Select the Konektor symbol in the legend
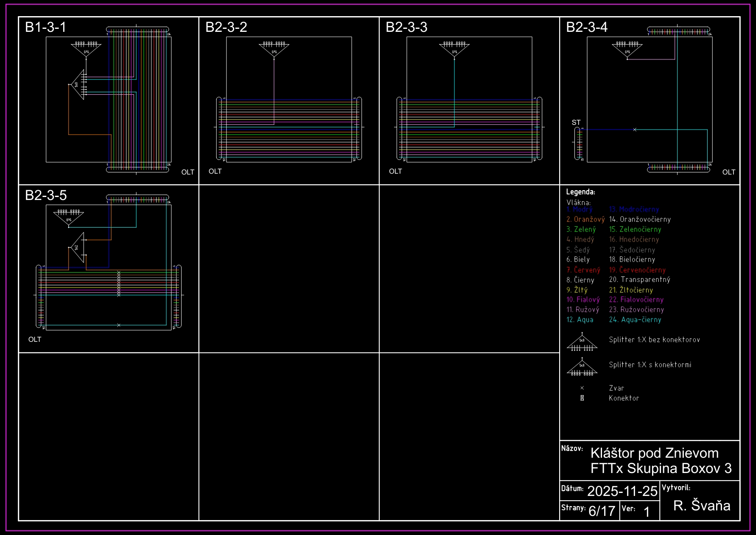Screen dimensions: 756x535 (x=582, y=398)
